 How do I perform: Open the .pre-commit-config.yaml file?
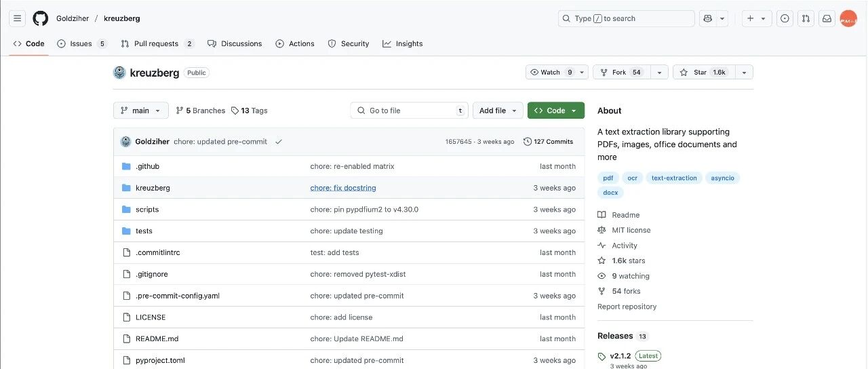[178, 296]
